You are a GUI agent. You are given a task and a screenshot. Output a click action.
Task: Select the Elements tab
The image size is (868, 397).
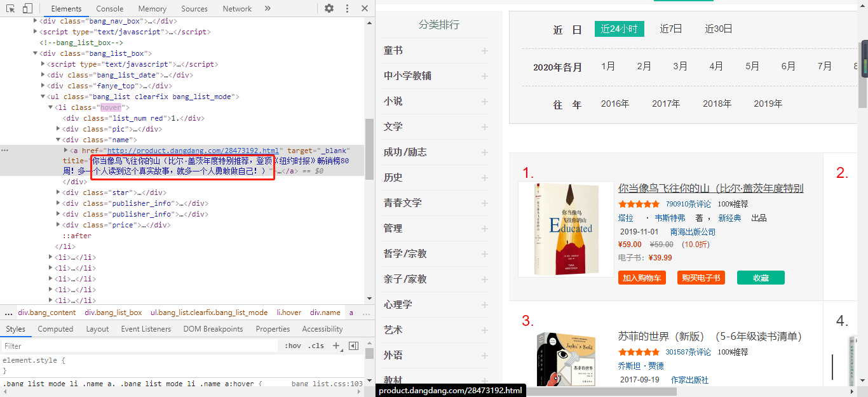click(66, 9)
